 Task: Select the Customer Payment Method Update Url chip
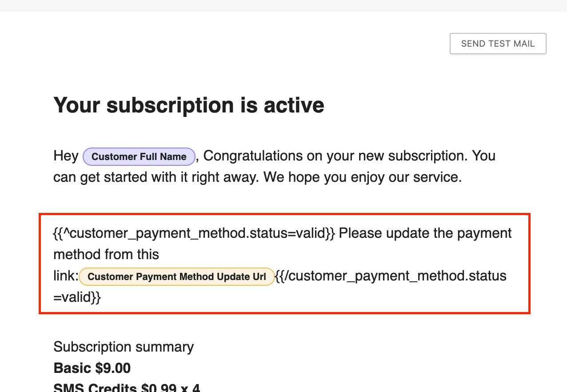[x=176, y=276]
